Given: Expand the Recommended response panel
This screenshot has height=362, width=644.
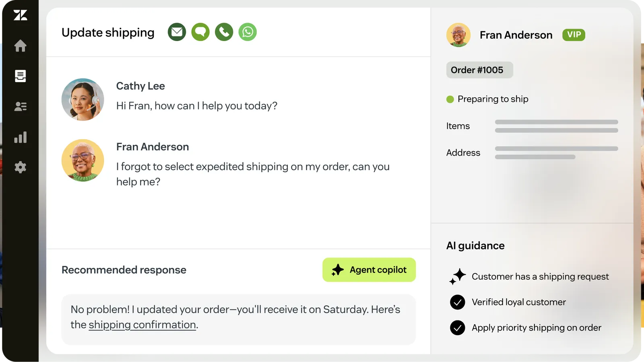Looking at the screenshot, I should 124,270.
